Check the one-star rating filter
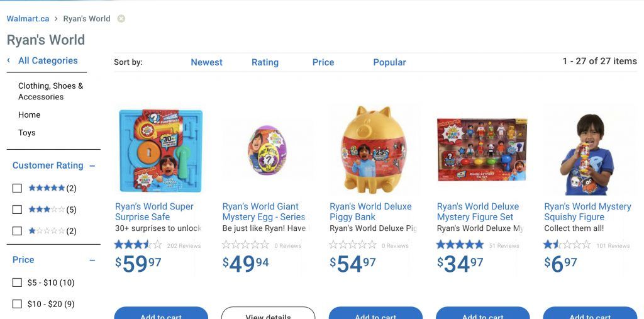The width and height of the screenshot is (644, 319). coord(17,231)
